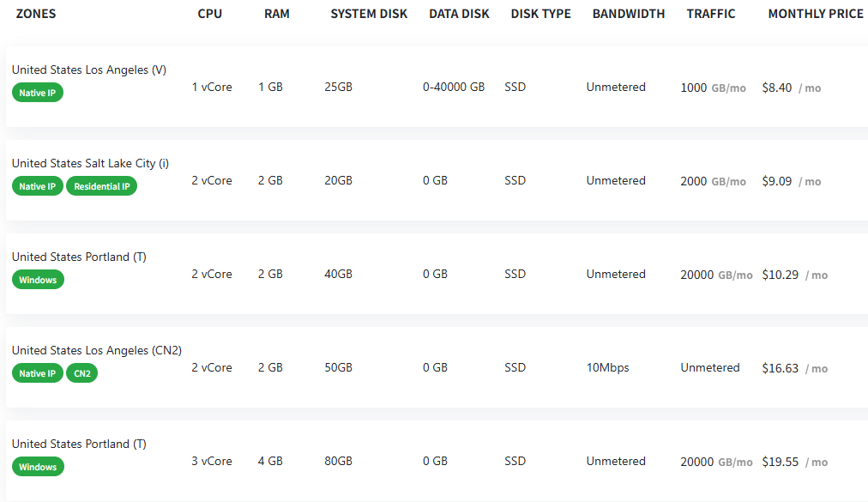
Task: Click the MONTHLY PRICE column header
Action: (815, 14)
